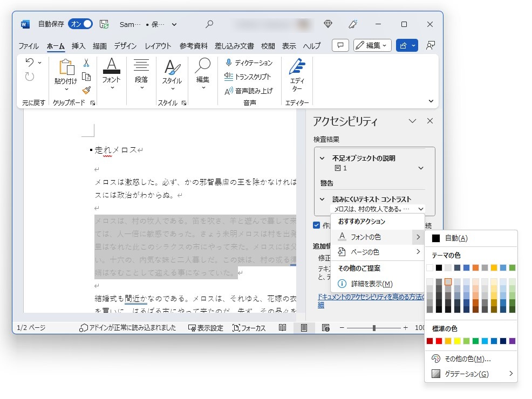Click the zoom slider plus button

pyautogui.click(x=405, y=327)
